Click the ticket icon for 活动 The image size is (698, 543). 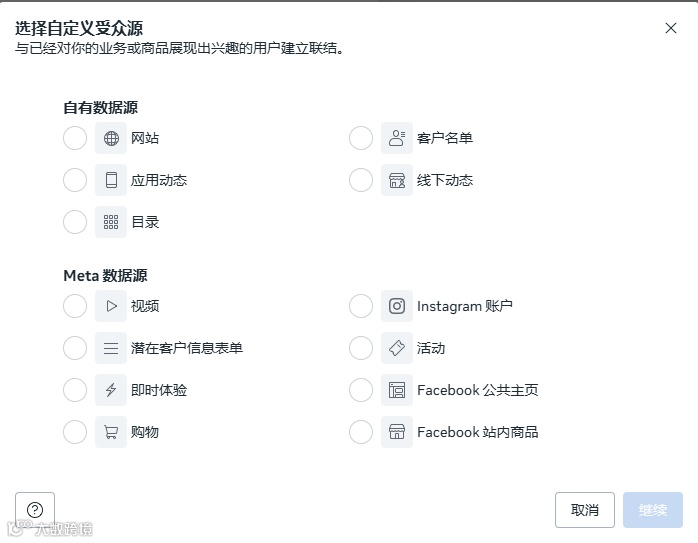click(397, 348)
